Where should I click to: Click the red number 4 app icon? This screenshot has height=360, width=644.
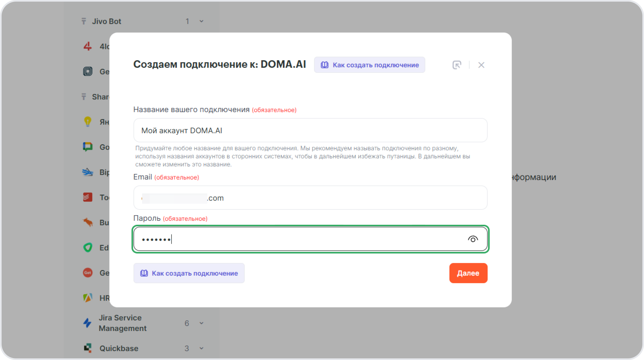pyautogui.click(x=87, y=46)
